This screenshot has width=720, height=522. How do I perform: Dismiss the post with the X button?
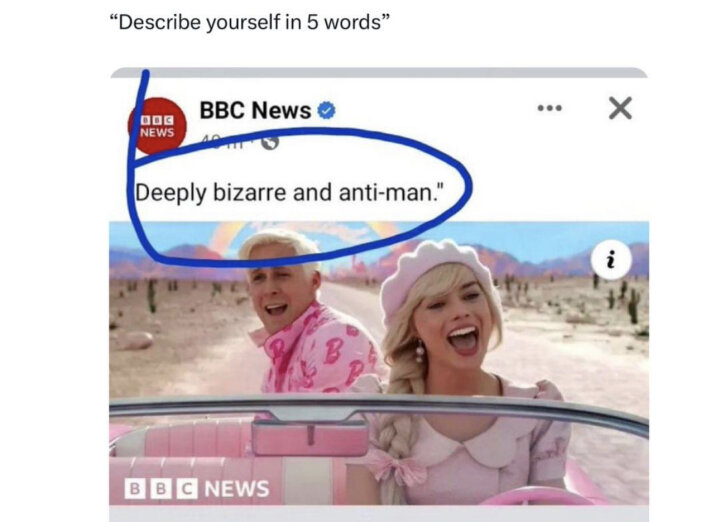[620, 108]
